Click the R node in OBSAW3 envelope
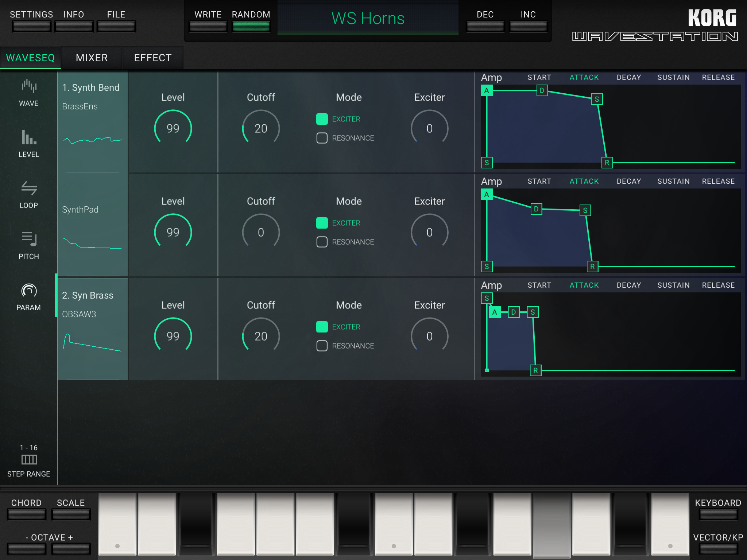The width and height of the screenshot is (747, 560). 535,370
